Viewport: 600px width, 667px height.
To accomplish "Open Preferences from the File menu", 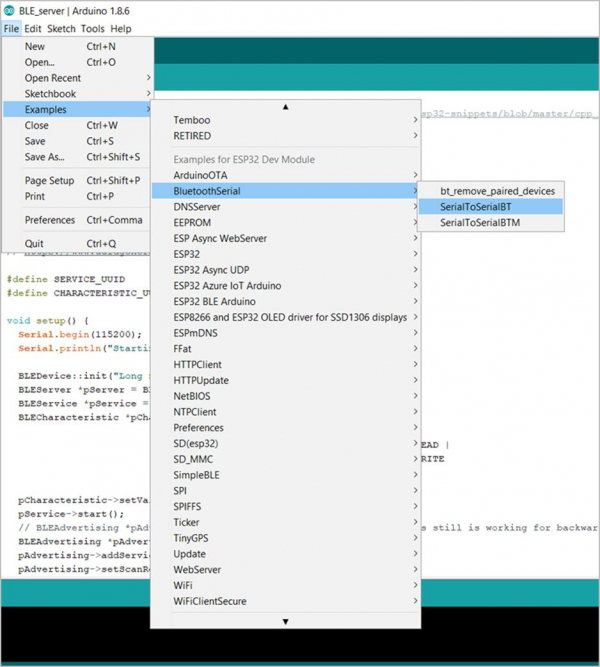I will [x=77, y=220].
